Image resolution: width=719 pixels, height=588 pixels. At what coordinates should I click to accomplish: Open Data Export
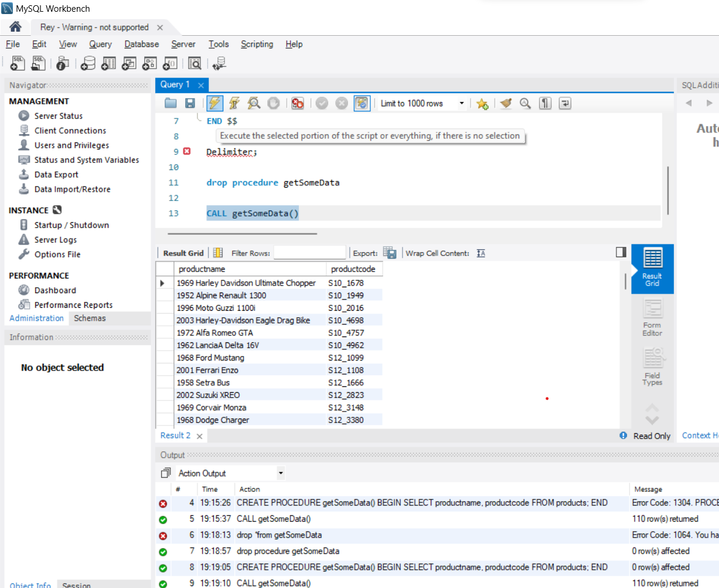coord(56,175)
